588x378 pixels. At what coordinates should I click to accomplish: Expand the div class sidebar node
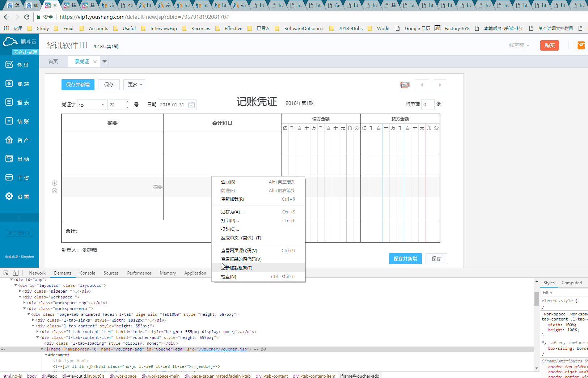(20, 291)
